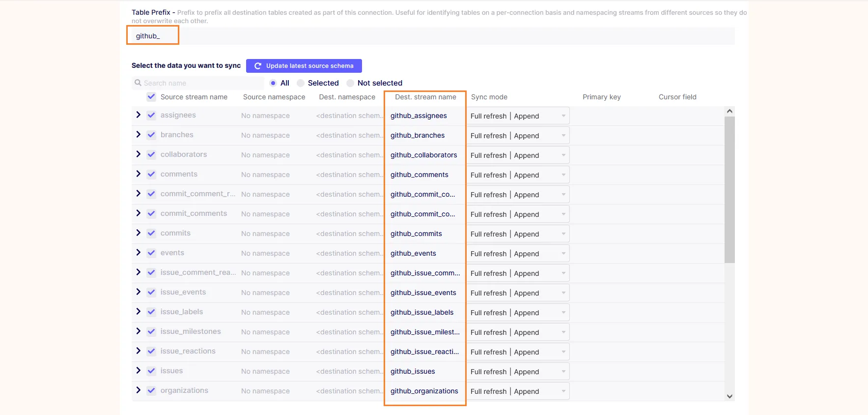Expand the branches stream row
The width and height of the screenshot is (868, 415).
[138, 134]
